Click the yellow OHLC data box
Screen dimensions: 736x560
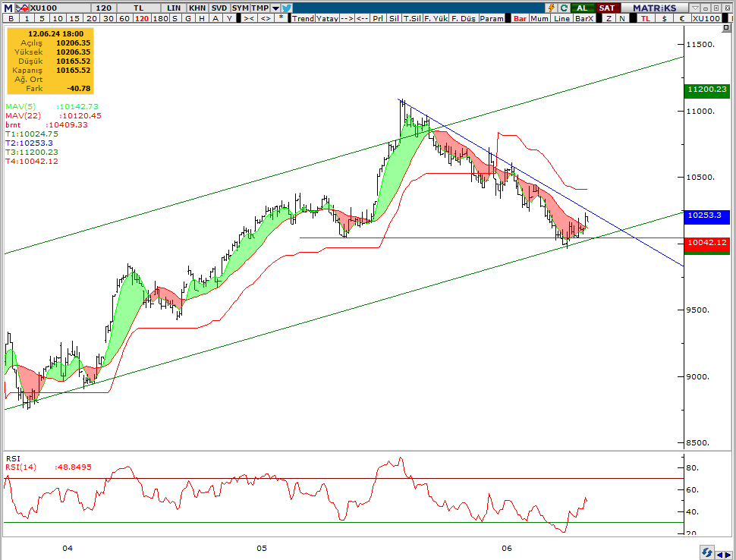(x=50, y=61)
